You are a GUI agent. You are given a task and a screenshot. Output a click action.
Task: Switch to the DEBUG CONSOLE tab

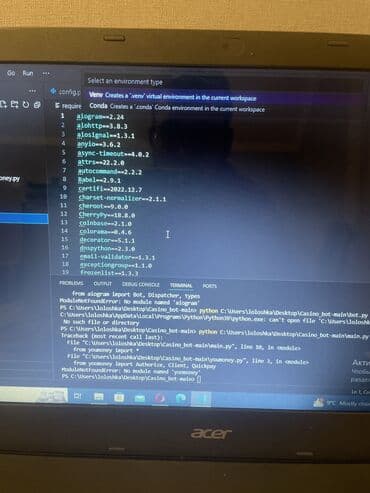(141, 285)
